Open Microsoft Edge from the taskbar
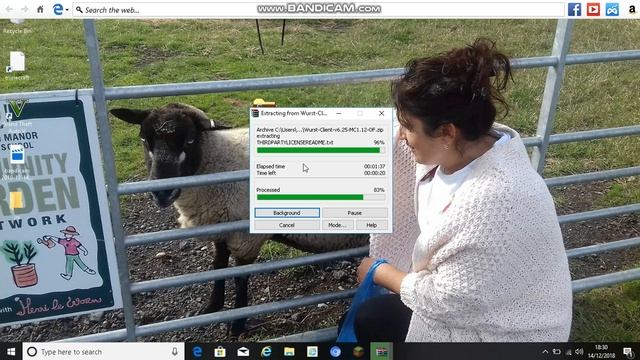The height and width of the screenshot is (360, 640). 197,351
